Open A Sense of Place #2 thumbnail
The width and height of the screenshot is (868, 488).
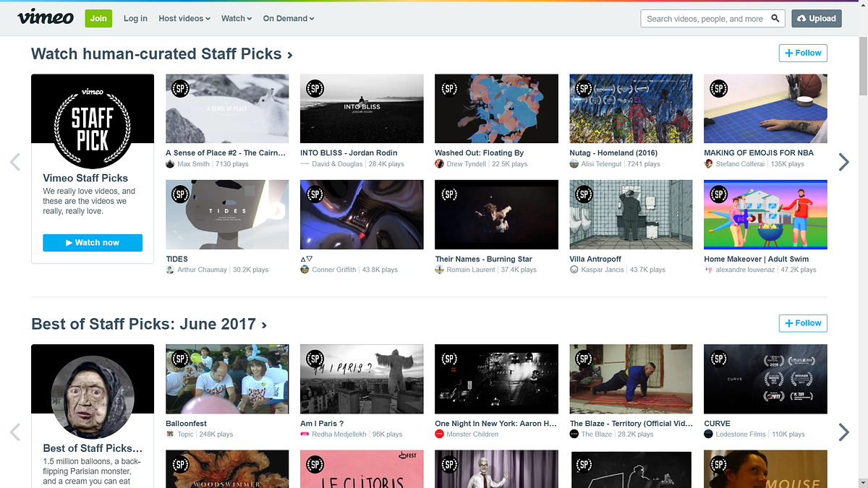(x=227, y=108)
